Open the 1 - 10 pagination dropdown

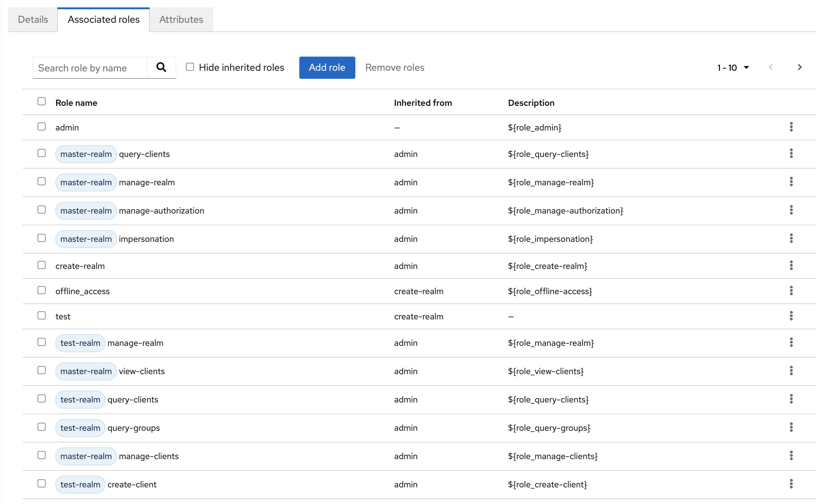tap(733, 68)
